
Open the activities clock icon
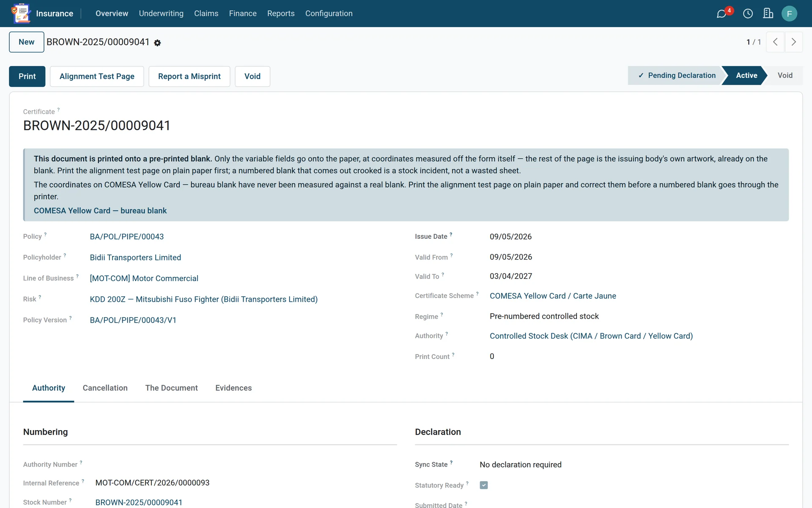point(748,14)
